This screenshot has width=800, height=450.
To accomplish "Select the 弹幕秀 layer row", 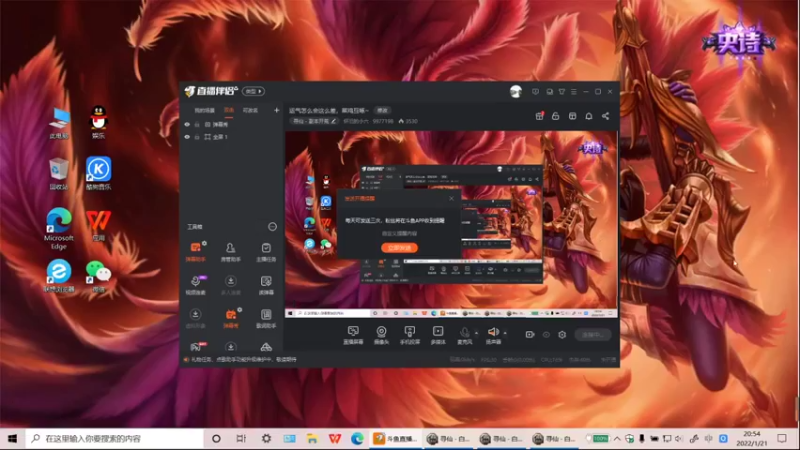I will (x=231, y=124).
